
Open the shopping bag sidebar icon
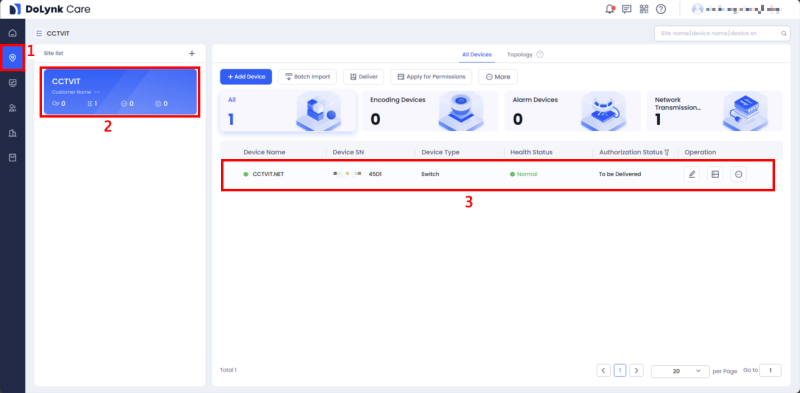click(12, 158)
